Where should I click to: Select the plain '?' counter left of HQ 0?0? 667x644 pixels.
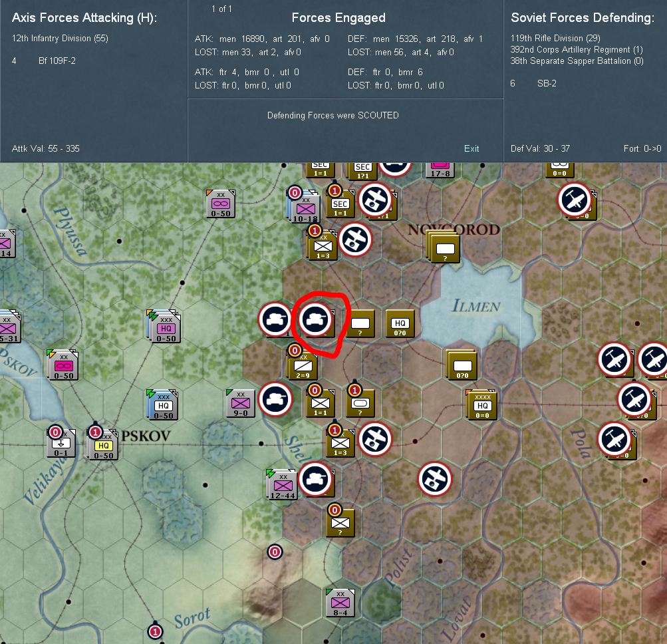click(x=360, y=324)
